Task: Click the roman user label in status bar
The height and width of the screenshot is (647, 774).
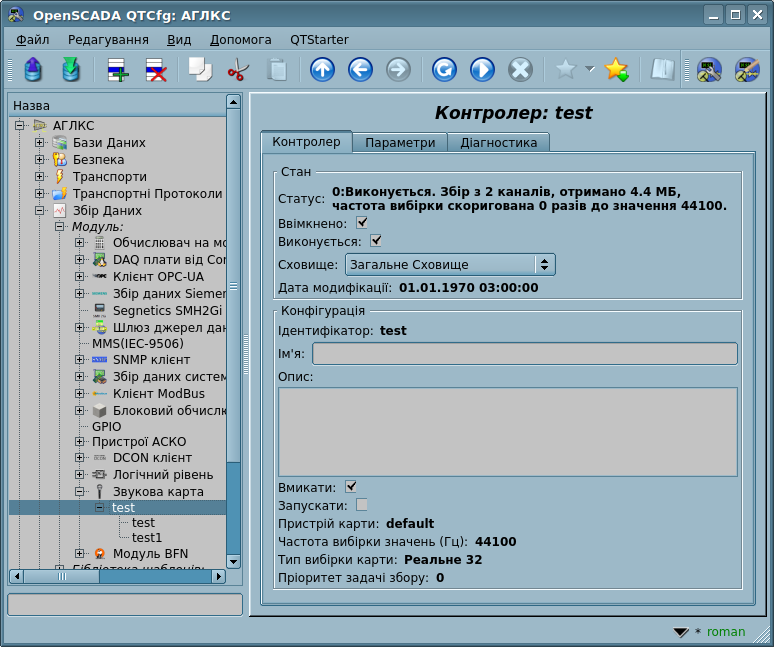Action: click(x=726, y=632)
